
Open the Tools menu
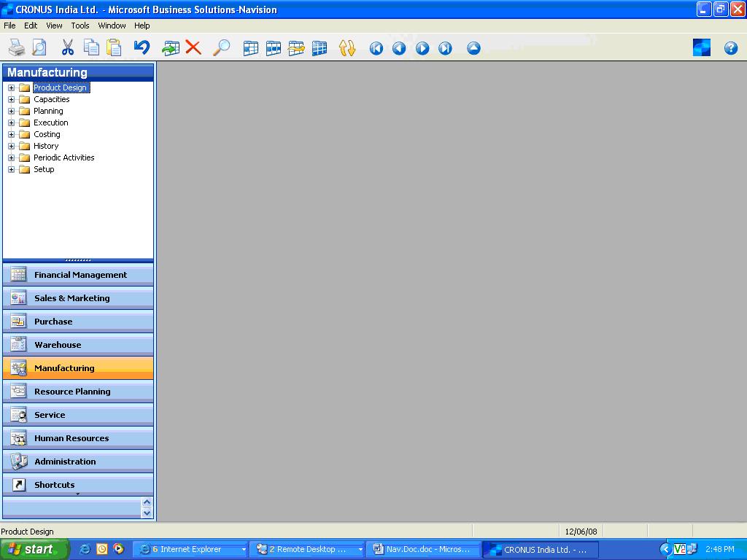click(80, 26)
